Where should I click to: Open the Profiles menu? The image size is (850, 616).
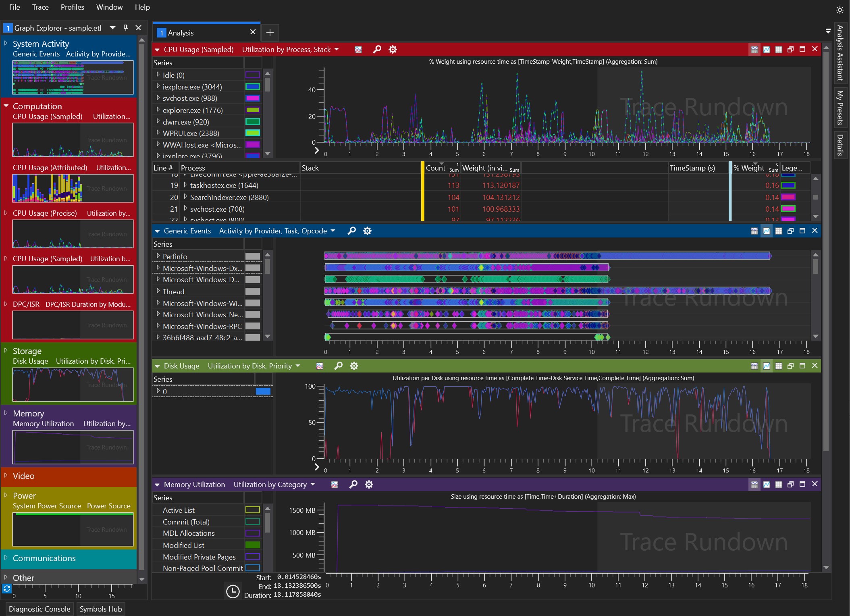[x=73, y=7]
